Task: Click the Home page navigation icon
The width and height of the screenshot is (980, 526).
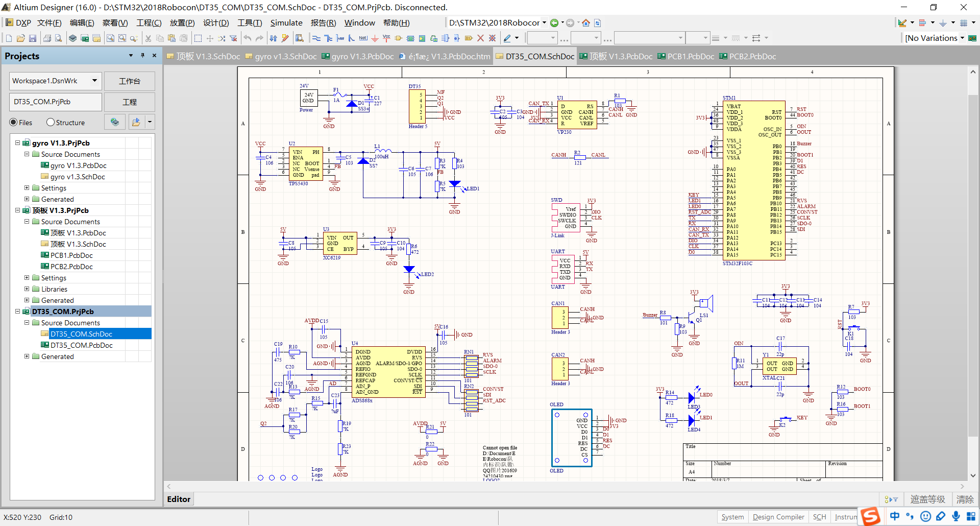Action: coord(586,23)
